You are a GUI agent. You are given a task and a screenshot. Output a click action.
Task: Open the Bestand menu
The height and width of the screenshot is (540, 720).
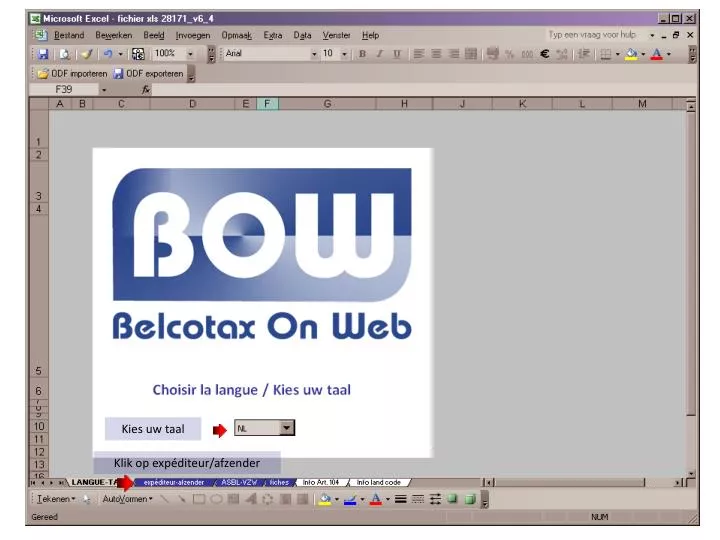pyautogui.click(x=69, y=35)
